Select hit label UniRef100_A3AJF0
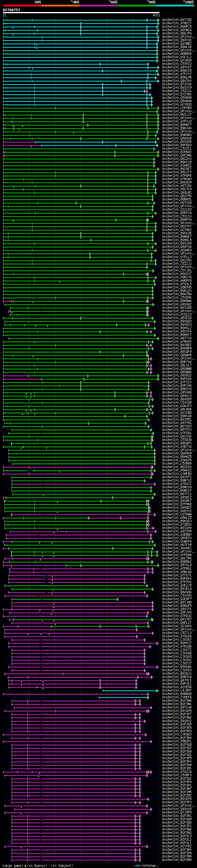Viewport: 197px width, 868px height. [x=177, y=406]
